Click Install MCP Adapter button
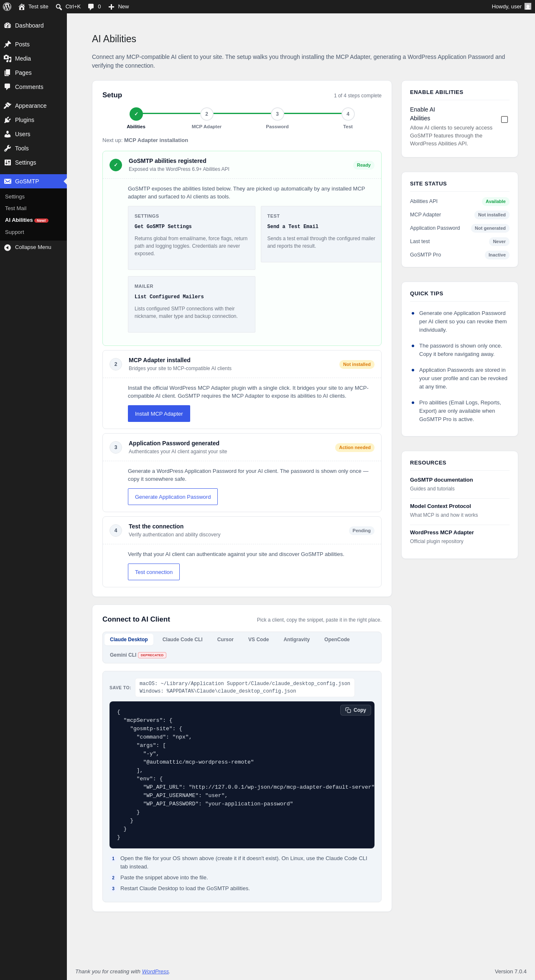 pos(159,414)
